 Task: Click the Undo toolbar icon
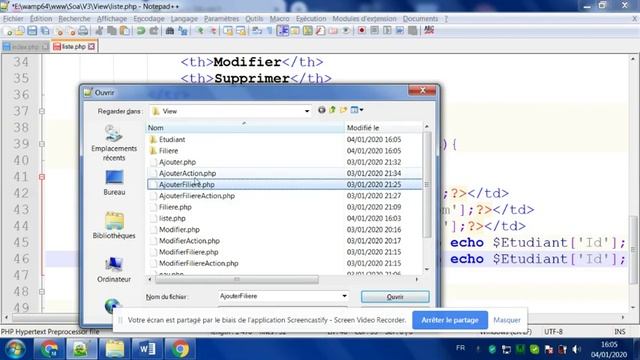(x=141, y=31)
